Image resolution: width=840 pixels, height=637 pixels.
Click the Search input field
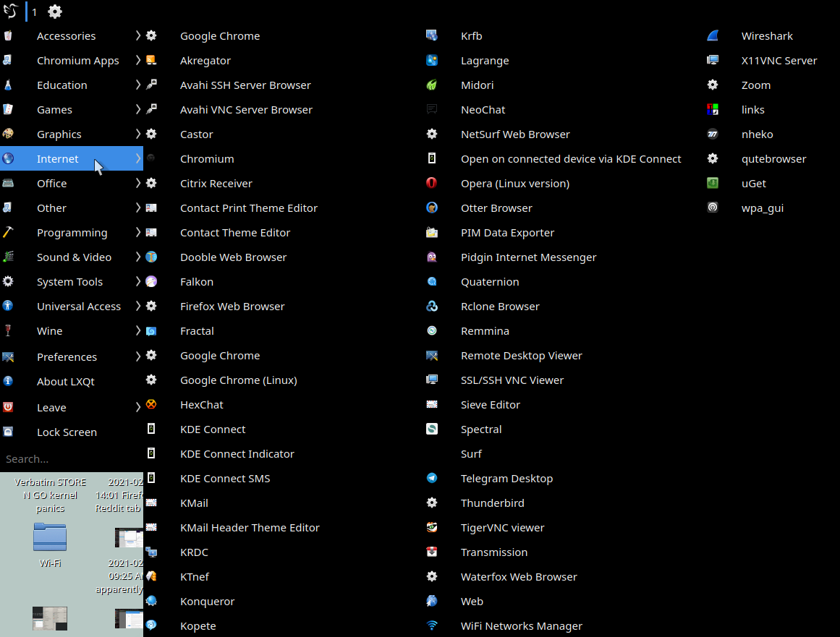71,459
